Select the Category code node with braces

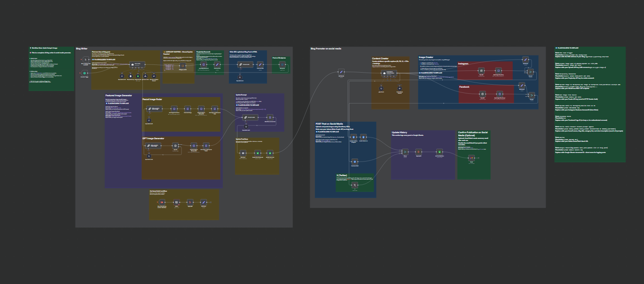point(182,65)
